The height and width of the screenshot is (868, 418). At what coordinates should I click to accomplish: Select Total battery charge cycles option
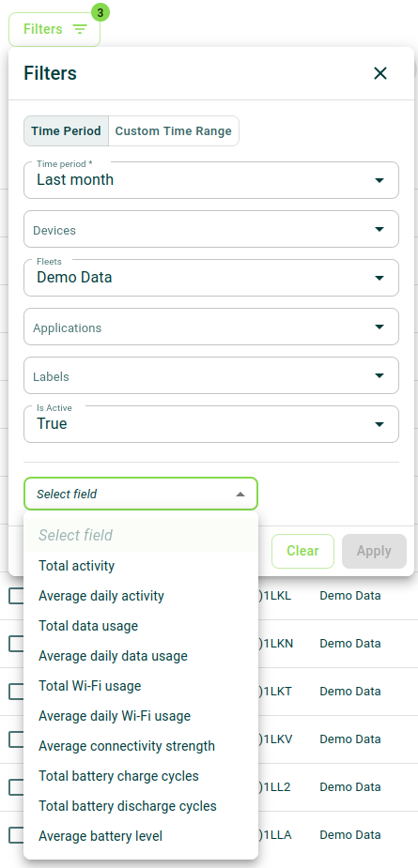coord(141,776)
